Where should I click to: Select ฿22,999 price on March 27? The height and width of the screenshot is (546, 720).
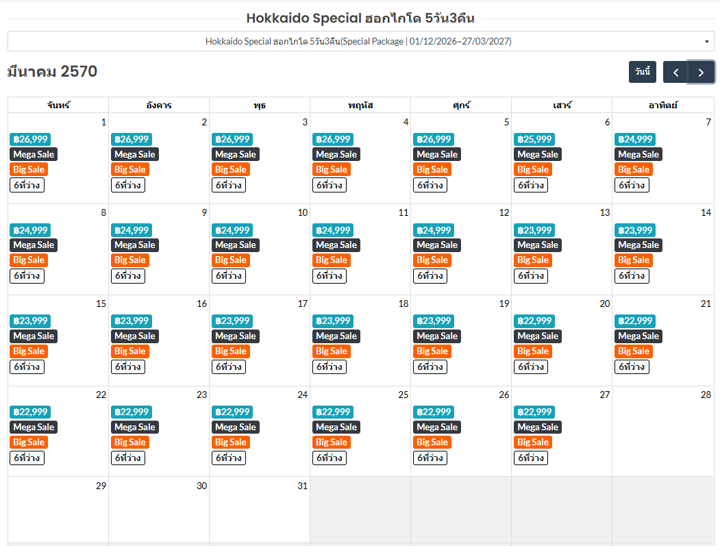pos(534,412)
